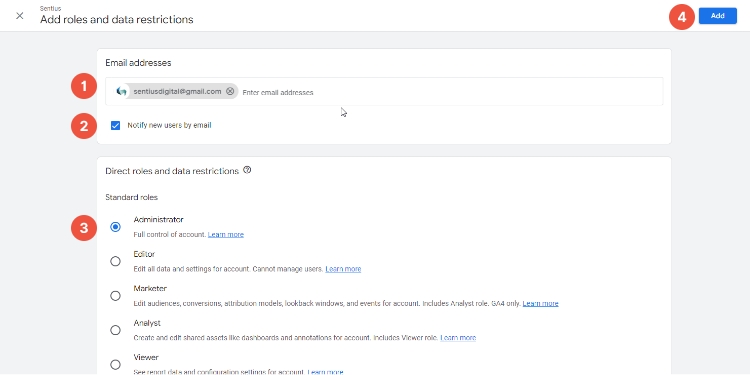Open Learn more link for Analyst role
Screen dimensions: 750x375
tap(458, 338)
